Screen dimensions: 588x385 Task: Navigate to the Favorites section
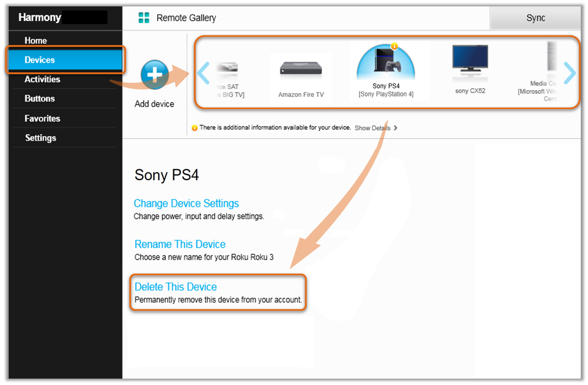coord(42,118)
